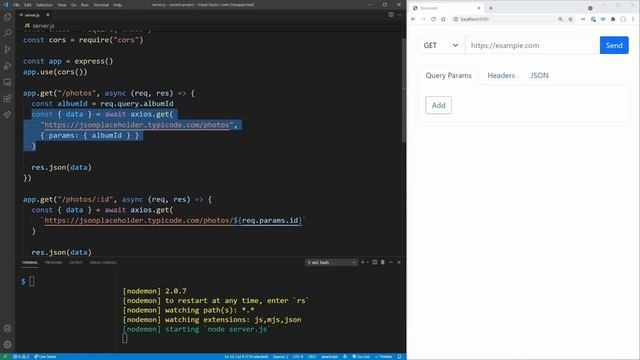Open the Edit menu in VS Code
The width and height of the screenshot is (640, 360).
[x=28, y=5]
